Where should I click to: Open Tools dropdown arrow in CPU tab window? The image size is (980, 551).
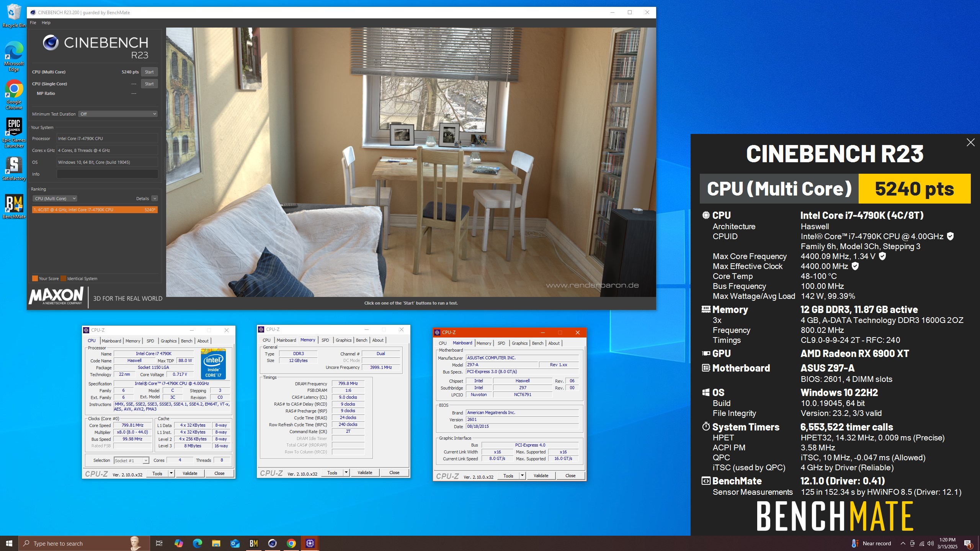point(171,473)
